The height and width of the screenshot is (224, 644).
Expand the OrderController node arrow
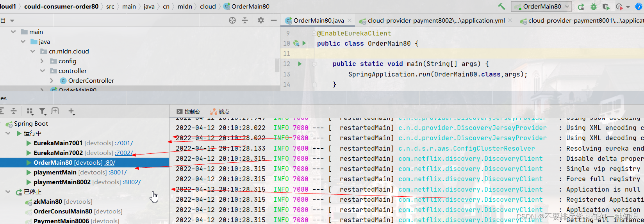coord(52,80)
